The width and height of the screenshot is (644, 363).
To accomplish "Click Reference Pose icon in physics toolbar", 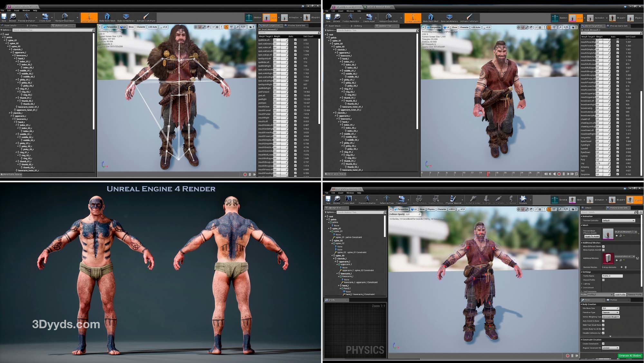I will coord(386,199).
